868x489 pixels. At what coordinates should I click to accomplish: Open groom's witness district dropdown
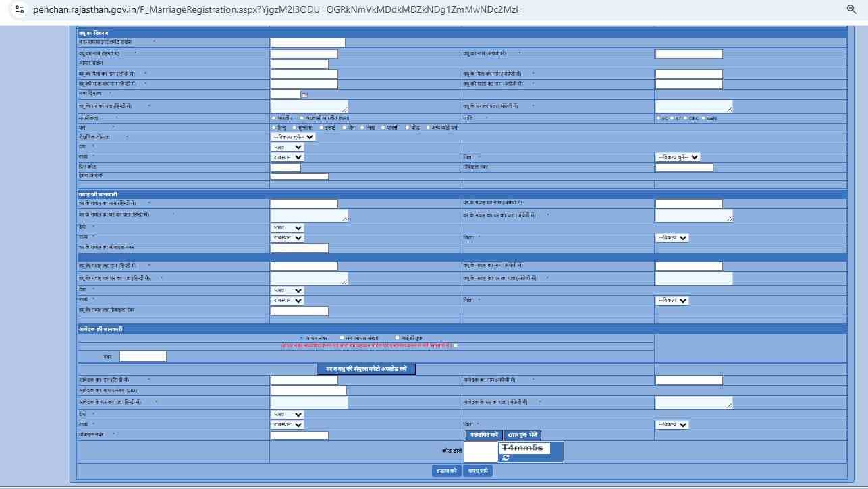[672, 238]
